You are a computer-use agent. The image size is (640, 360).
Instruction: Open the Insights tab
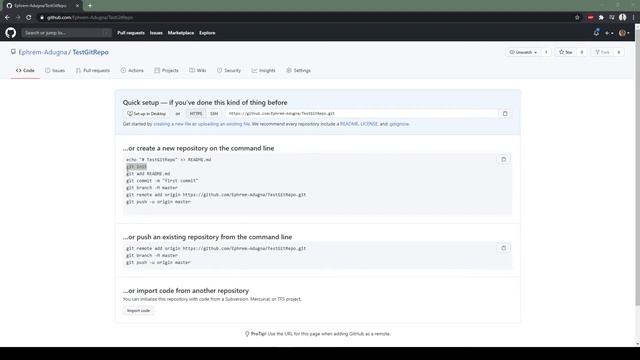click(x=264, y=71)
